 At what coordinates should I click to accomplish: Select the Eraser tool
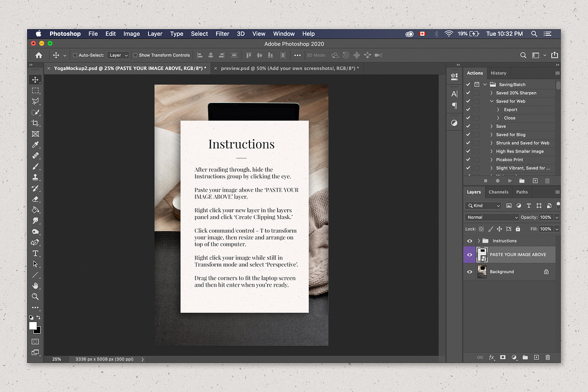point(35,199)
